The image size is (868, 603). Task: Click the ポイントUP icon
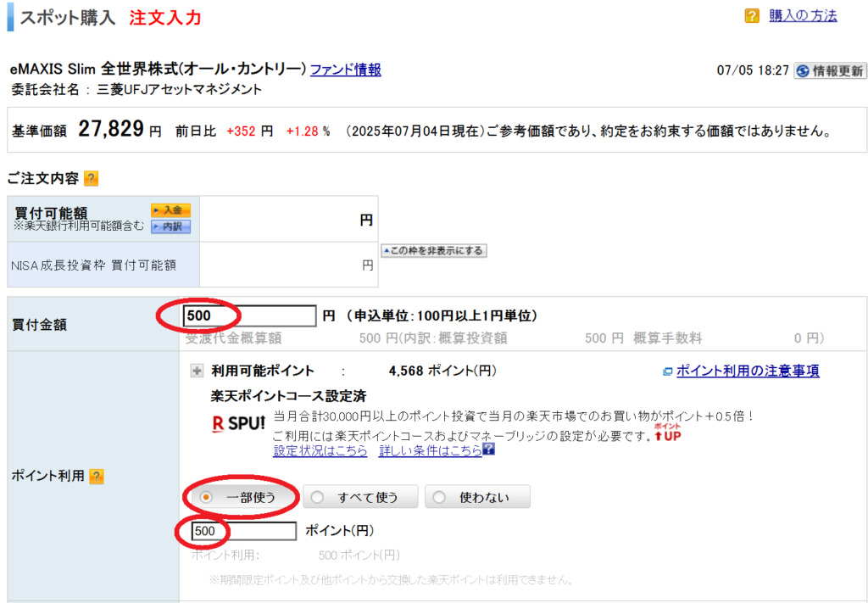click(x=667, y=433)
